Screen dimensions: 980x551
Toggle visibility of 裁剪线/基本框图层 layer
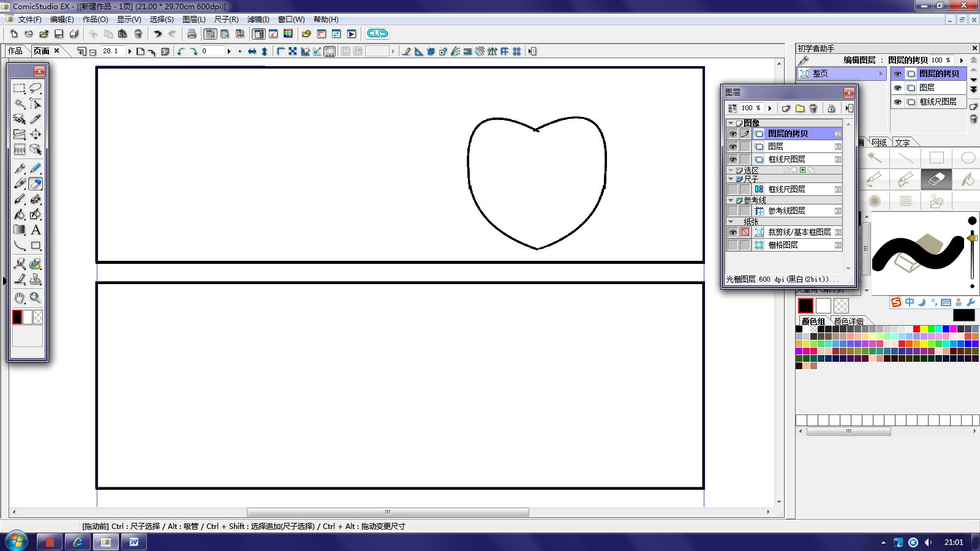(x=733, y=233)
